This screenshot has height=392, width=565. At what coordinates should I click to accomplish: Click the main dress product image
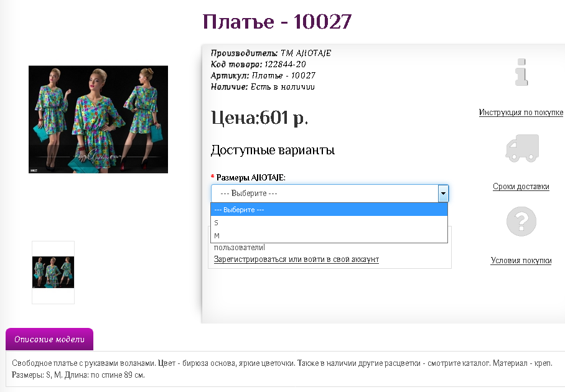point(98,119)
